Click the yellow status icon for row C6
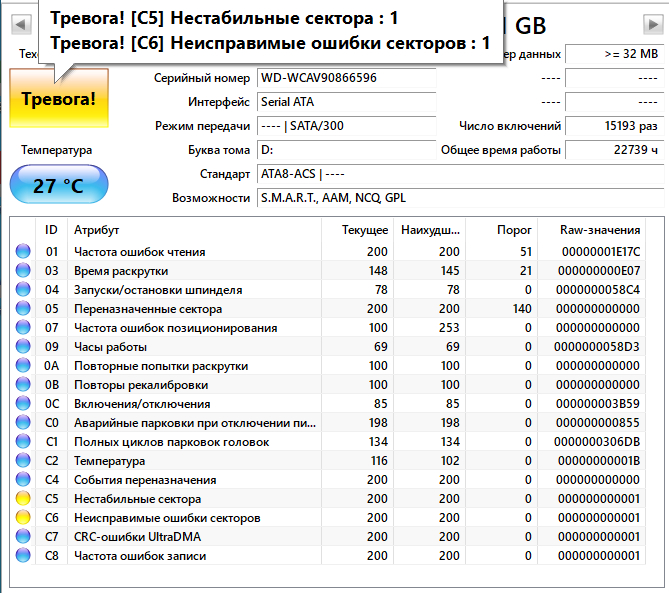This screenshot has width=669, height=593. pos(23,518)
